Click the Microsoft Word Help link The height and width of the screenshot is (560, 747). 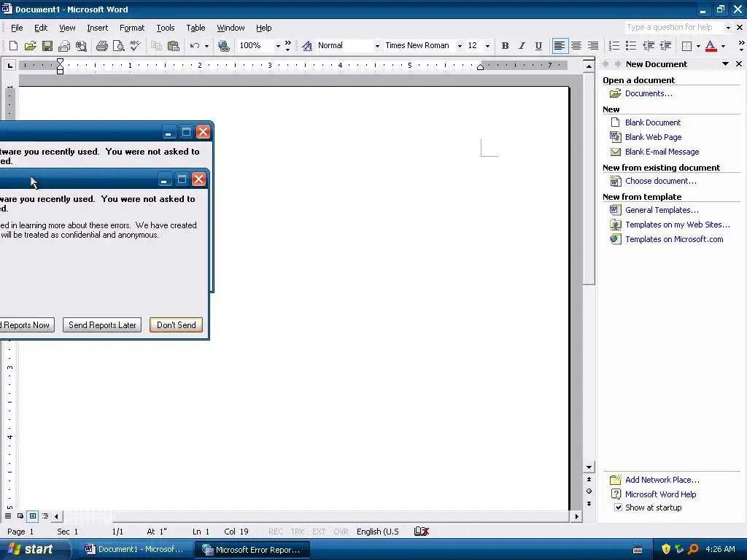pyautogui.click(x=660, y=494)
